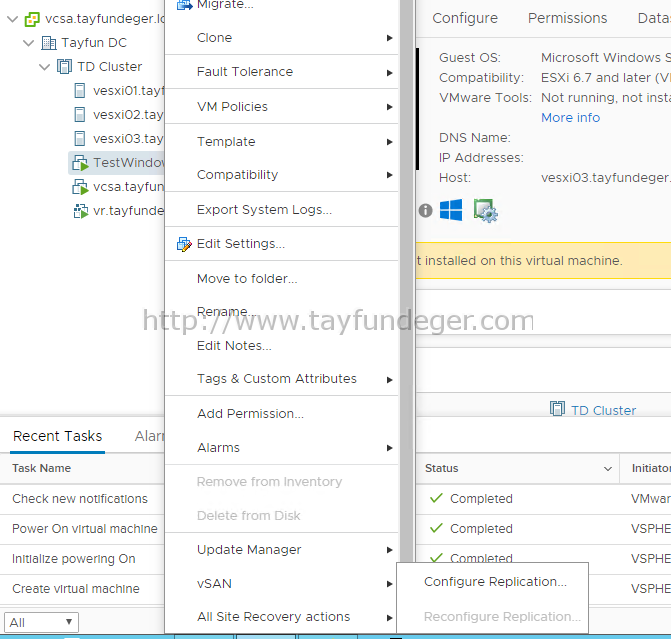Click the Tayfun DC datacenter icon
Image resolution: width=671 pixels, height=639 pixels.
48,43
